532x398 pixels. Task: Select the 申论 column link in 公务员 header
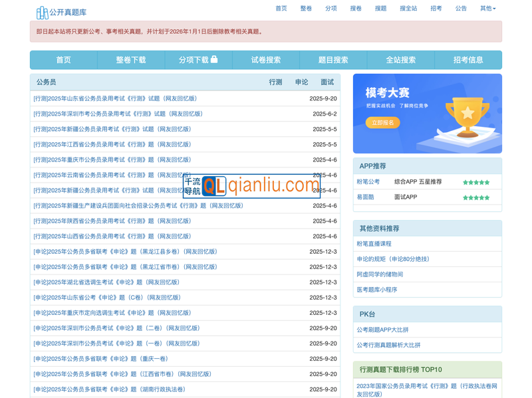301,82
